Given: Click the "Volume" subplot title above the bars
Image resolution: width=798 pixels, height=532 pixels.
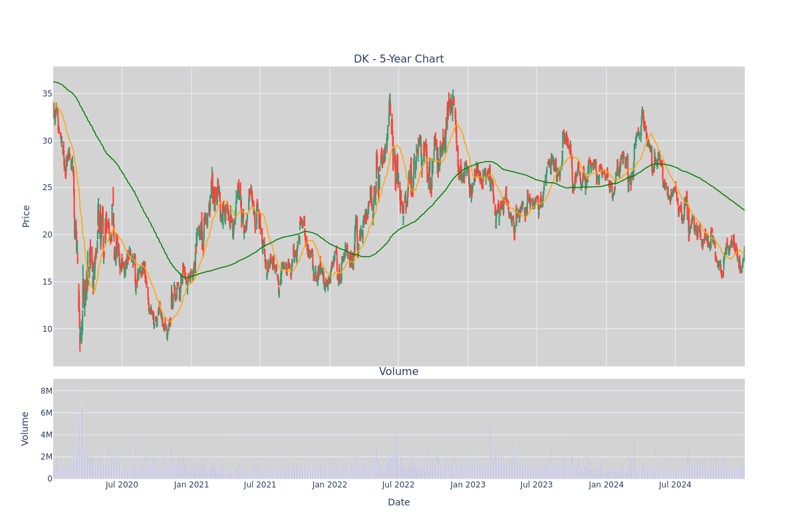Looking at the screenshot, I should (x=399, y=372).
